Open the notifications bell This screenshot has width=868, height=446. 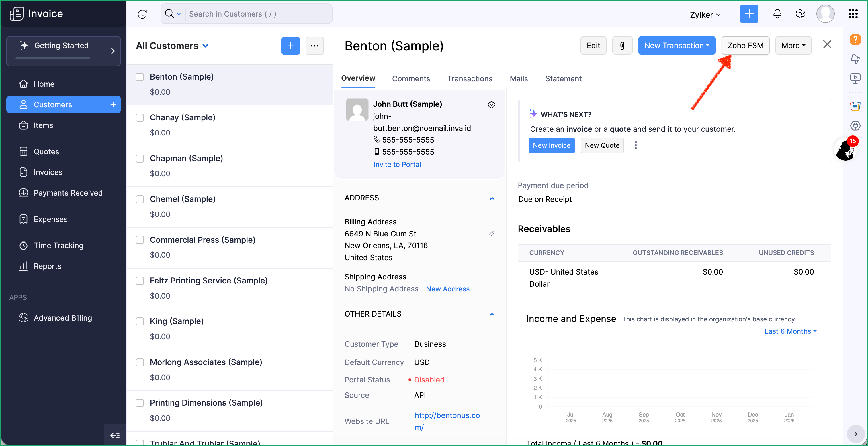[777, 14]
